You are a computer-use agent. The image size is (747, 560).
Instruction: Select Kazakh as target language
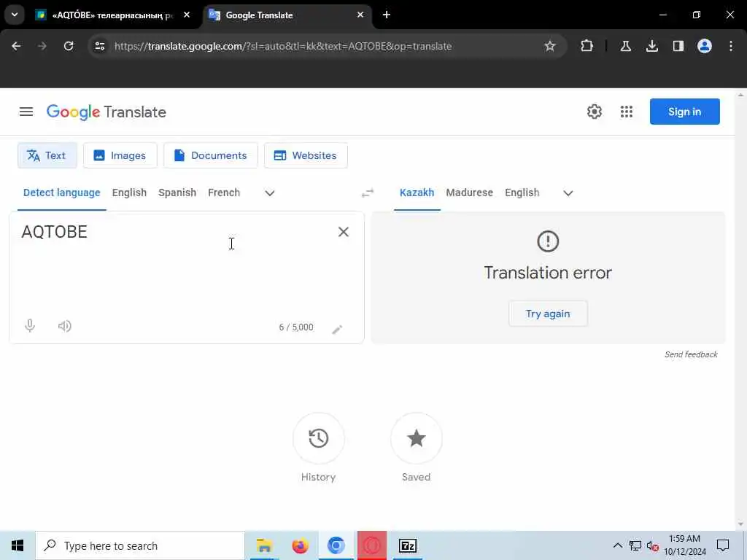[417, 192]
